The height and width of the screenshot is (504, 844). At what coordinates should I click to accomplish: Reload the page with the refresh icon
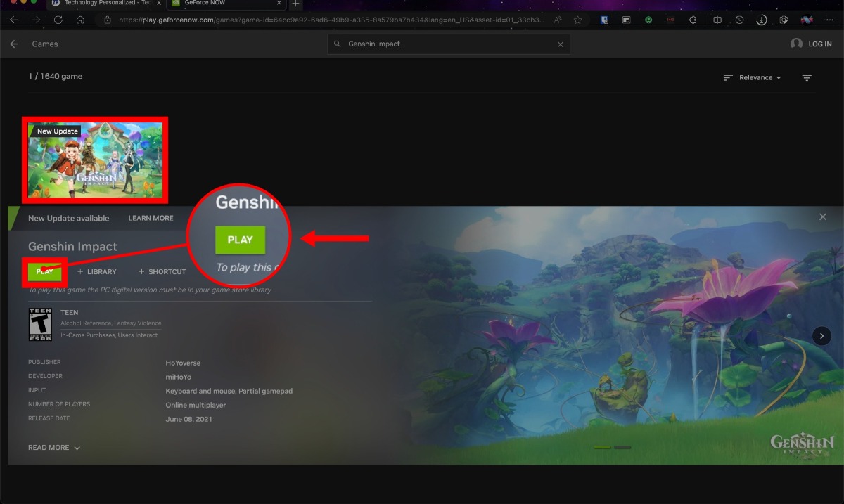(58, 20)
